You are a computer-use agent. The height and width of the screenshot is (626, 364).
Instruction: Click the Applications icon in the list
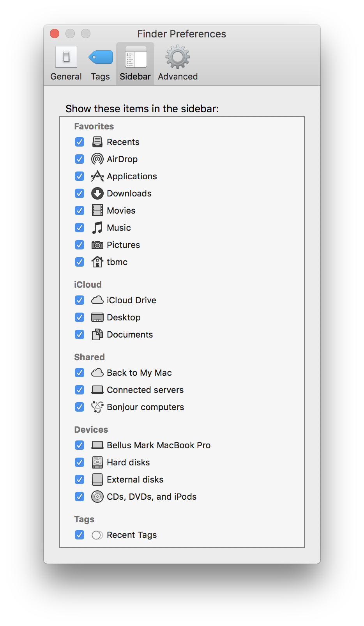pyautogui.click(x=97, y=176)
